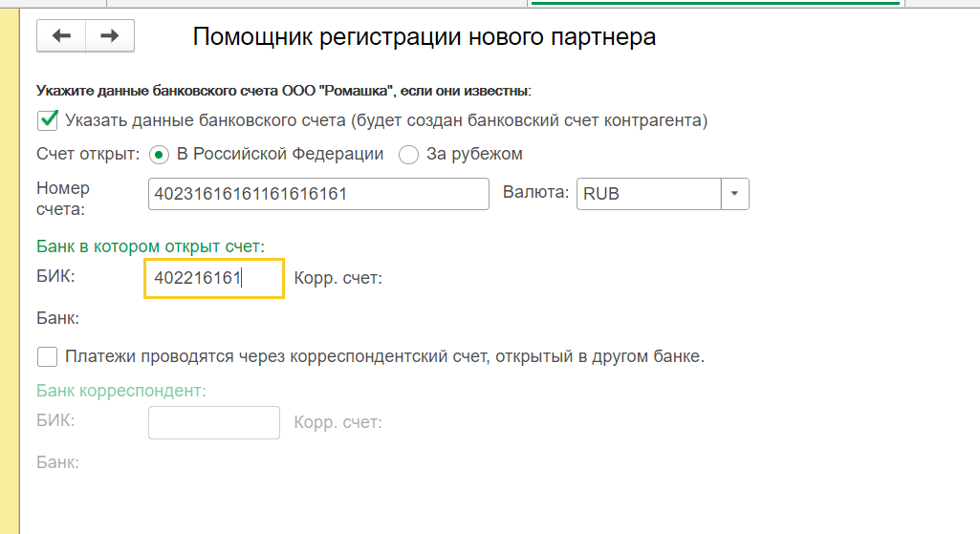Click the ООО "Ромашка" instruction text
980x534 pixels.
[283, 91]
